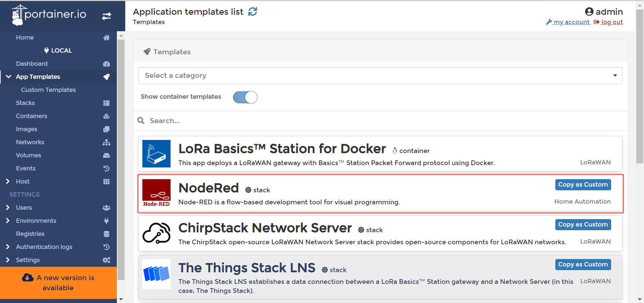This screenshot has width=644, height=303.
Task: Click the template search input field
Action: click(380, 121)
